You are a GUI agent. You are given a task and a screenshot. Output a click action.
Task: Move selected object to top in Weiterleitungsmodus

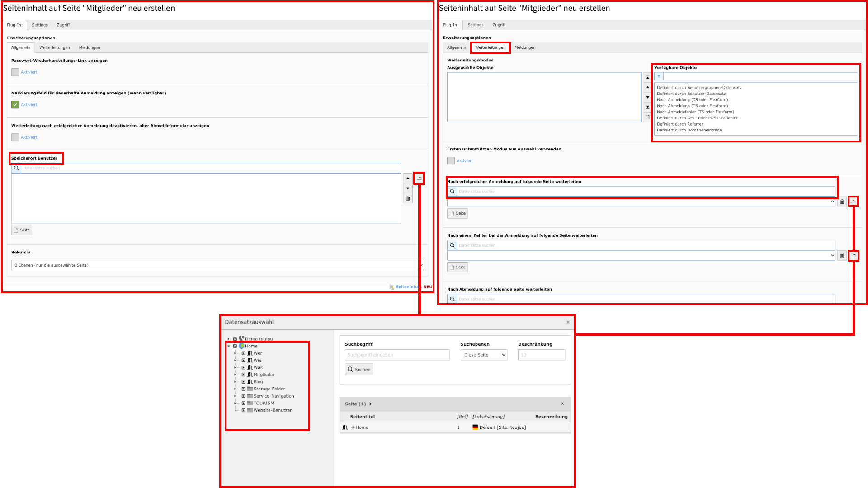(x=647, y=78)
